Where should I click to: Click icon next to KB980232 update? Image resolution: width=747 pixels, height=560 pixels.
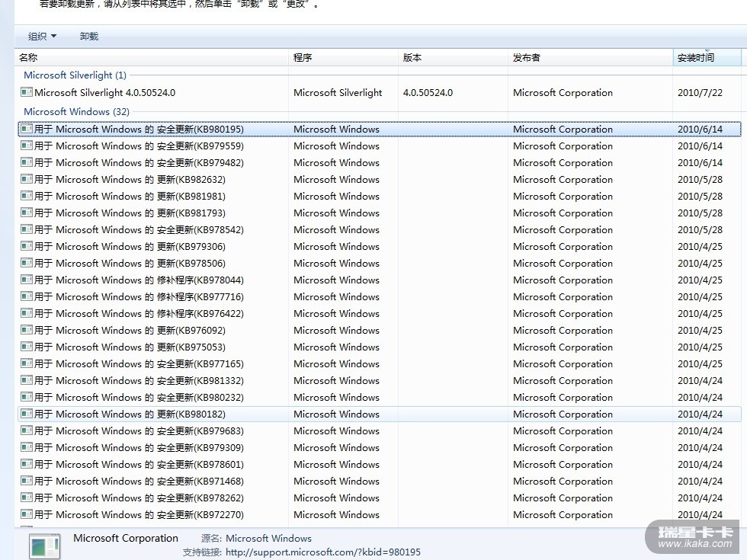click(x=27, y=397)
